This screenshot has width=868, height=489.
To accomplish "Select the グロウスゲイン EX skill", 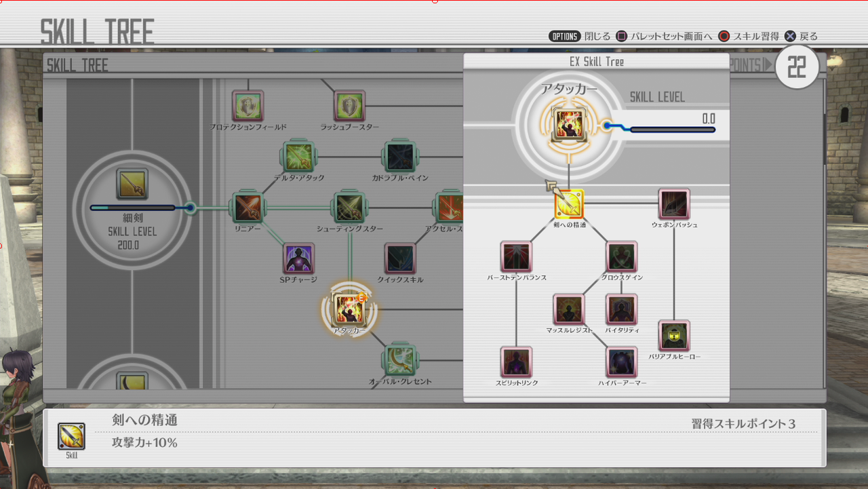I will (x=622, y=257).
